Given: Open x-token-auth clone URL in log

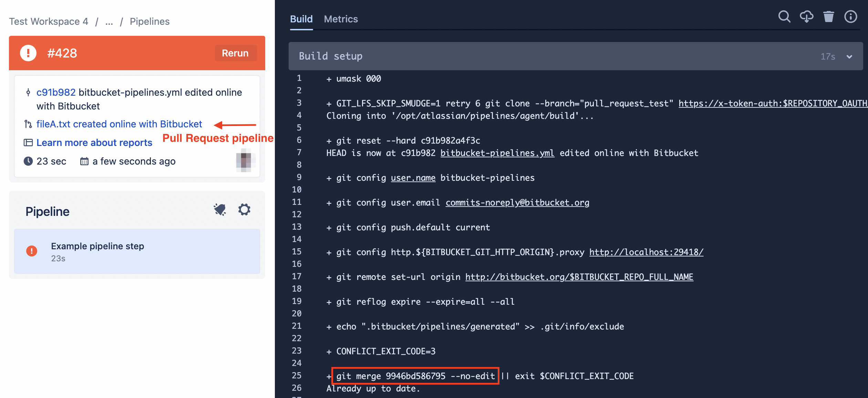Looking at the screenshot, I should [x=773, y=103].
